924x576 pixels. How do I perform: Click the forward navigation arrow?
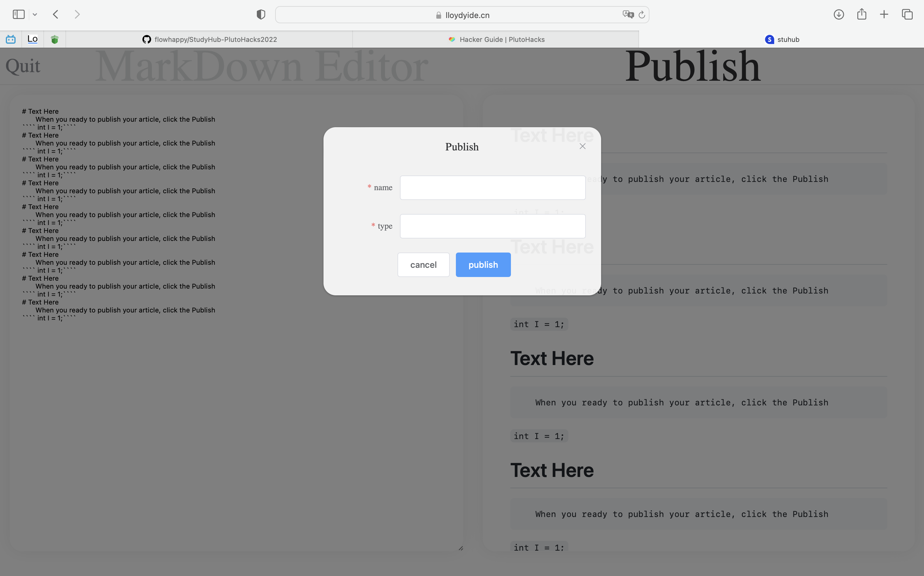pyautogui.click(x=77, y=14)
